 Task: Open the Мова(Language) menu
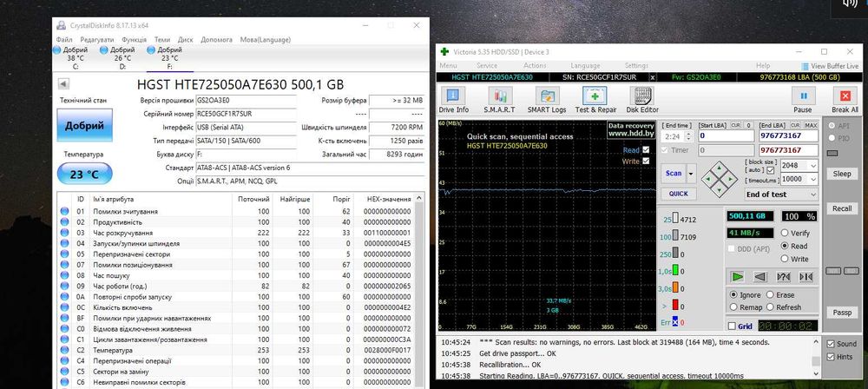[265, 40]
